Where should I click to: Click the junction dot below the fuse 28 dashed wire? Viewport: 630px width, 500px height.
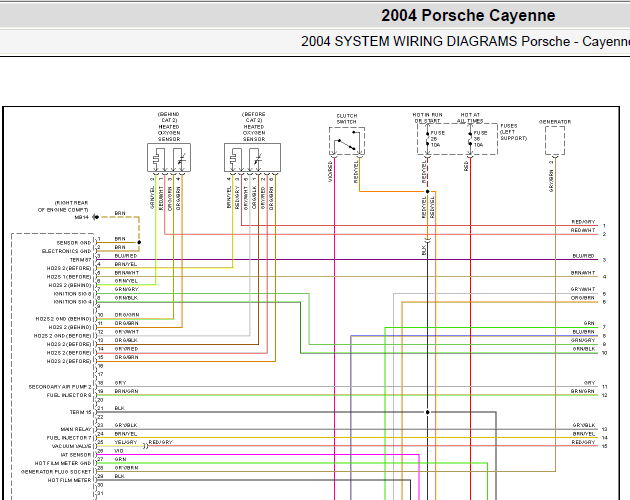428,191
